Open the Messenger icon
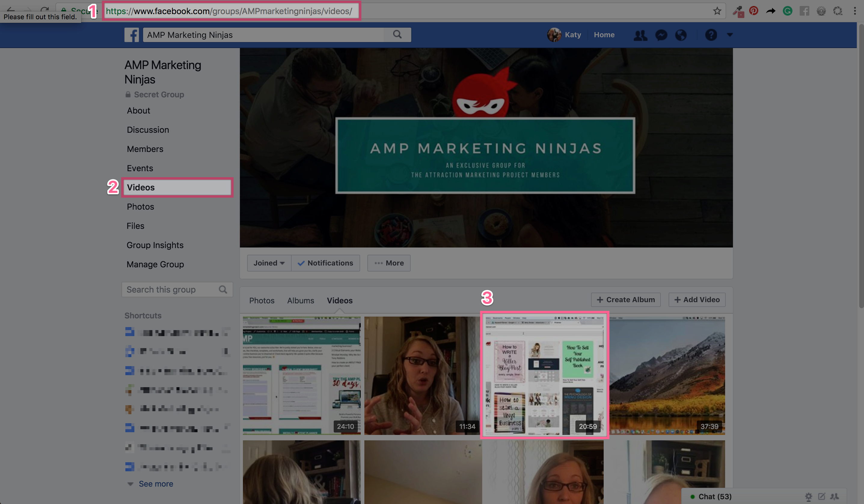This screenshot has height=504, width=864. [x=661, y=35]
